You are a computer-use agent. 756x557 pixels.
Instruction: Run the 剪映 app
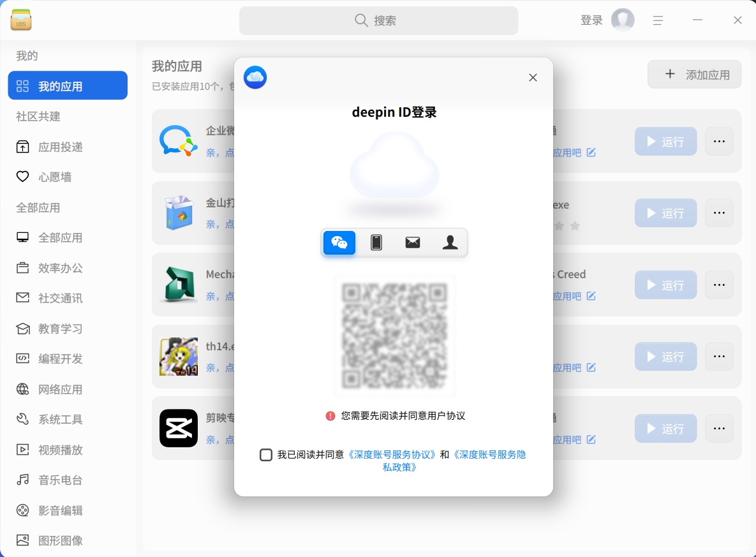click(665, 428)
